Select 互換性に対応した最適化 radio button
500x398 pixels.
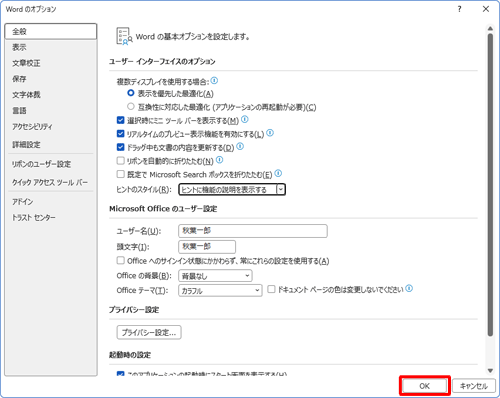pyautogui.click(x=131, y=106)
